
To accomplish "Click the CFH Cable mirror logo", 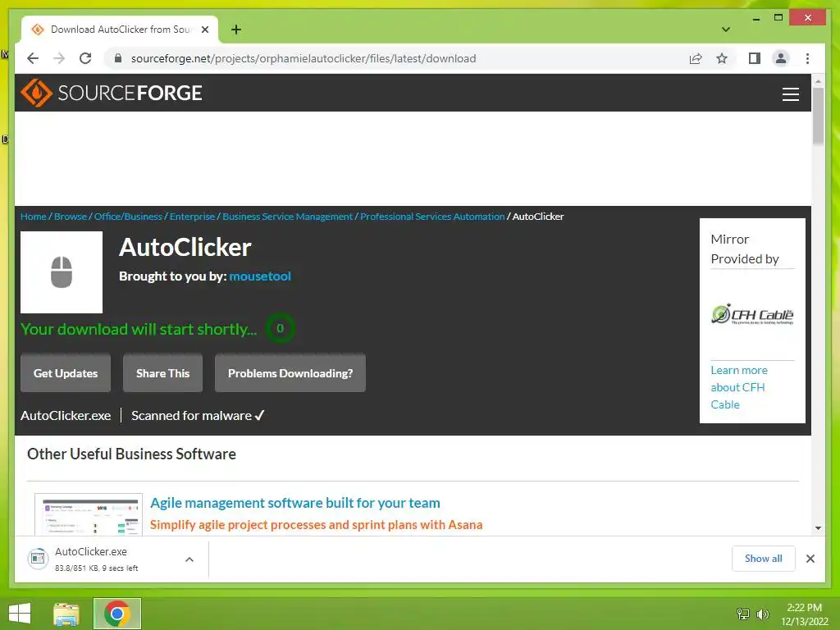I will 752,314.
